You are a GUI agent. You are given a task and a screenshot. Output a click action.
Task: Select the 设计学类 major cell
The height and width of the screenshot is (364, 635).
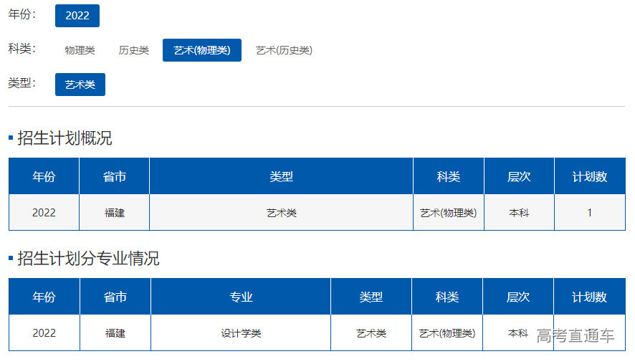[x=241, y=333]
